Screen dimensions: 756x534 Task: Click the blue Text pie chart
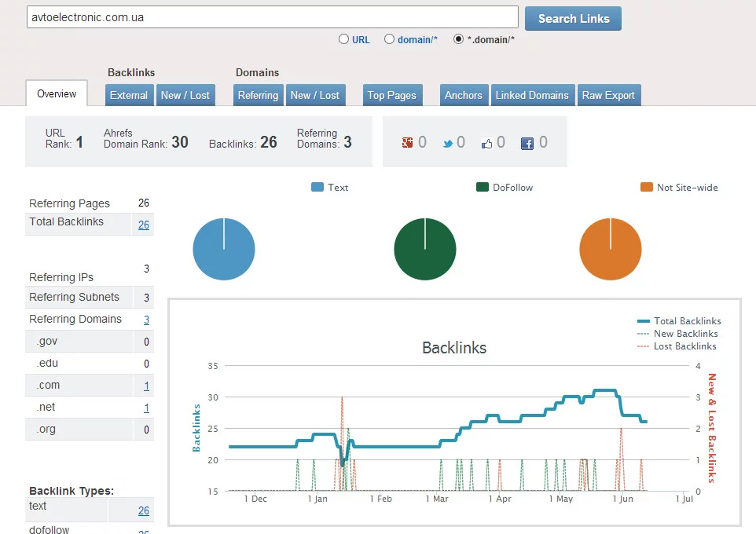click(x=224, y=250)
